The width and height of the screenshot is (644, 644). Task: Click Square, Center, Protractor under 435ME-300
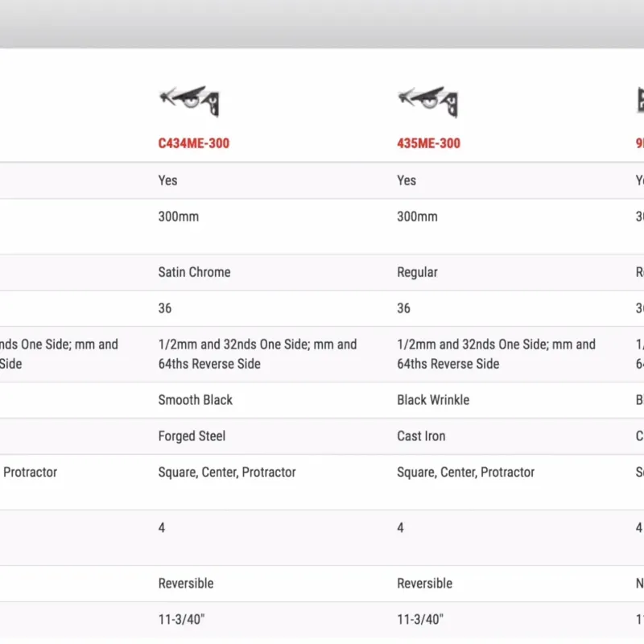(465, 473)
